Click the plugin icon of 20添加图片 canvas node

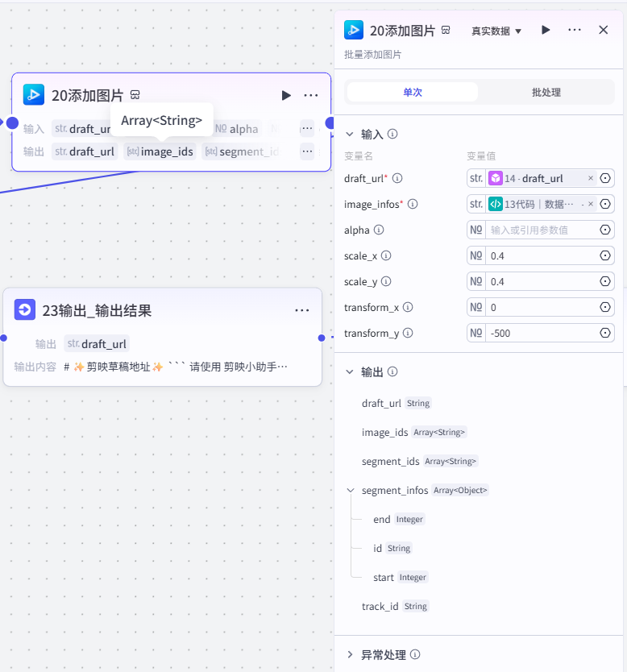pyautogui.click(x=34, y=95)
